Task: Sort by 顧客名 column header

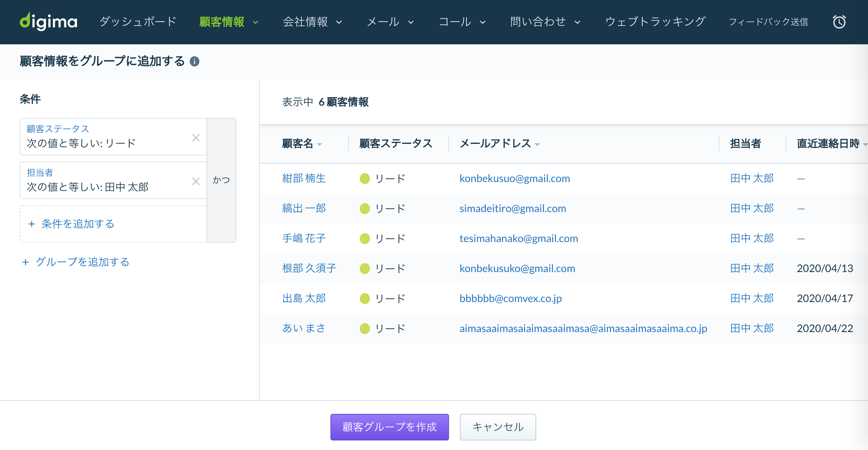Action: (302, 144)
